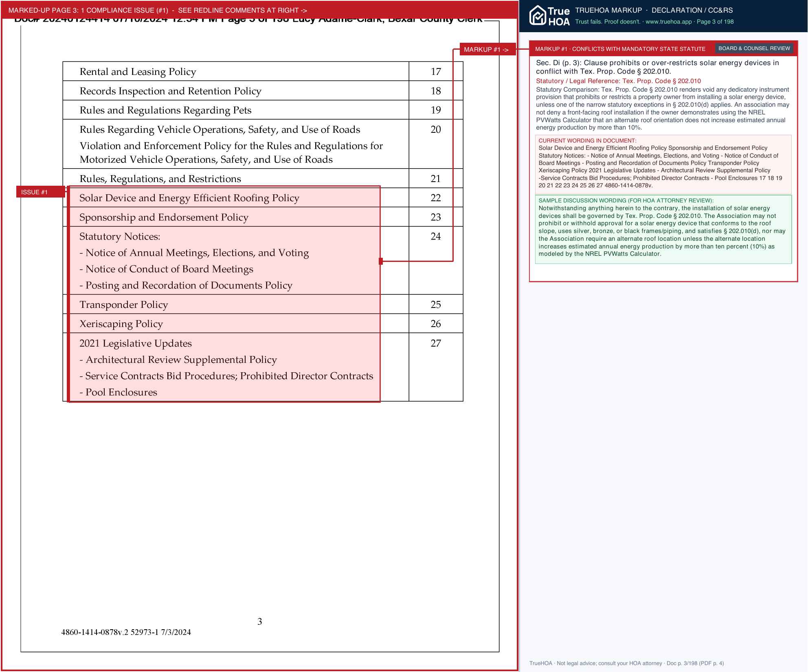Click the TrueHOA legal disclaimer footer
Viewport: 808px width, 672px height.
[x=626, y=663]
